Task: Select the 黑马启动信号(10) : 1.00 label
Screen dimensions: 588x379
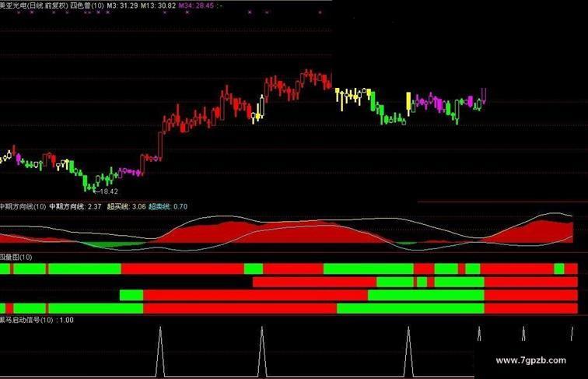Action: point(37,320)
